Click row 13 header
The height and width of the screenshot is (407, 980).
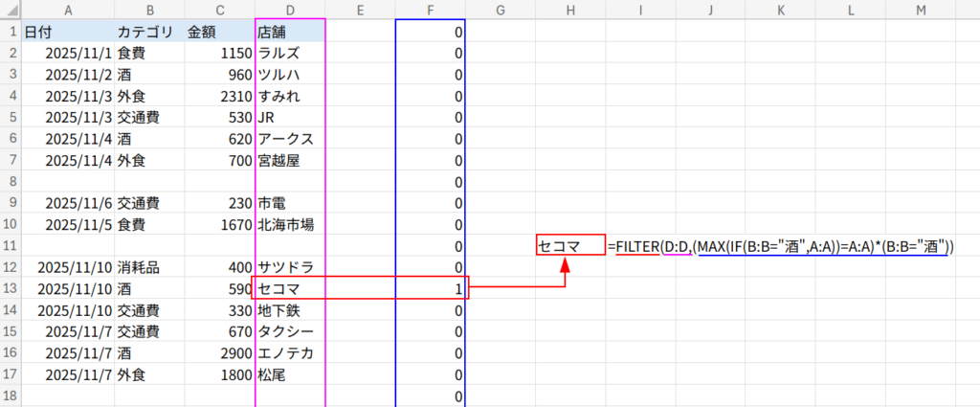click(10, 288)
